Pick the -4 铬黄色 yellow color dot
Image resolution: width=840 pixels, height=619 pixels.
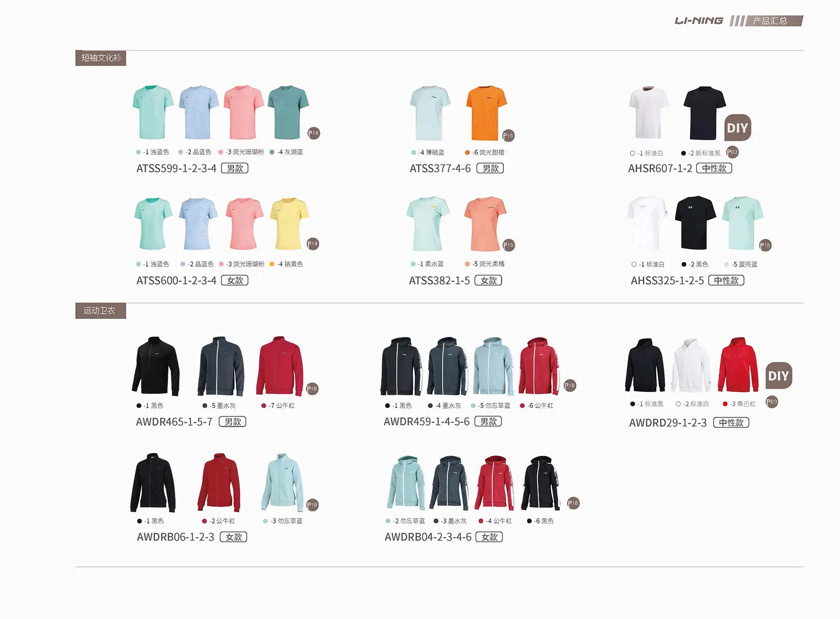272,264
